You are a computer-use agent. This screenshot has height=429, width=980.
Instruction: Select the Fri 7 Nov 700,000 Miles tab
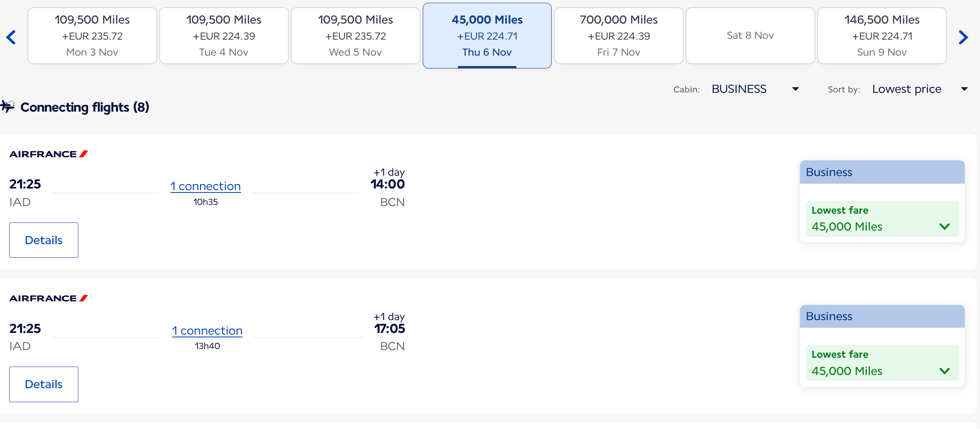point(618,36)
